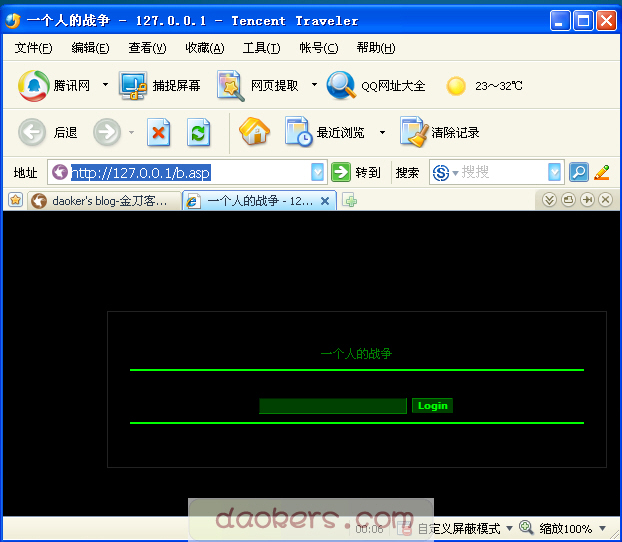Stop page loading with red X icon
This screenshot has height=542, width=622.
159,132
